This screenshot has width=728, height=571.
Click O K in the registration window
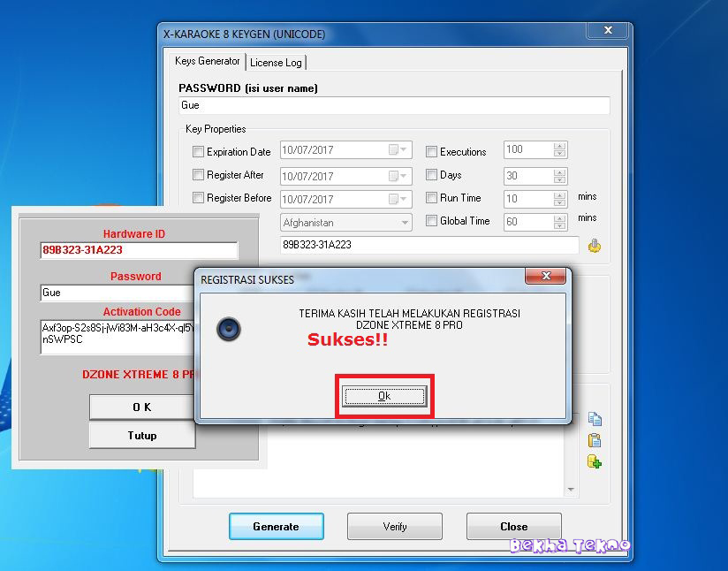pyautogui.click(x=142, y=407)
